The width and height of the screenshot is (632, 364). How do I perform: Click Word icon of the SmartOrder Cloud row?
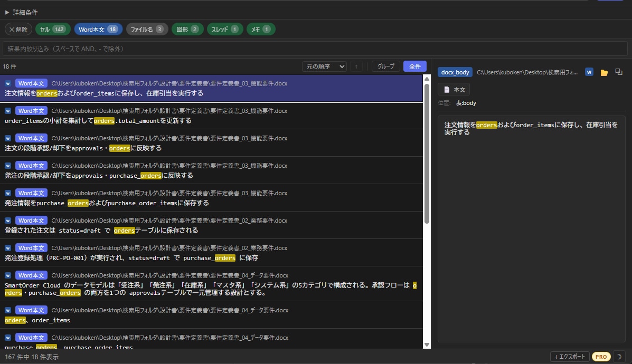pyautogui.click(x=8, y=275)
